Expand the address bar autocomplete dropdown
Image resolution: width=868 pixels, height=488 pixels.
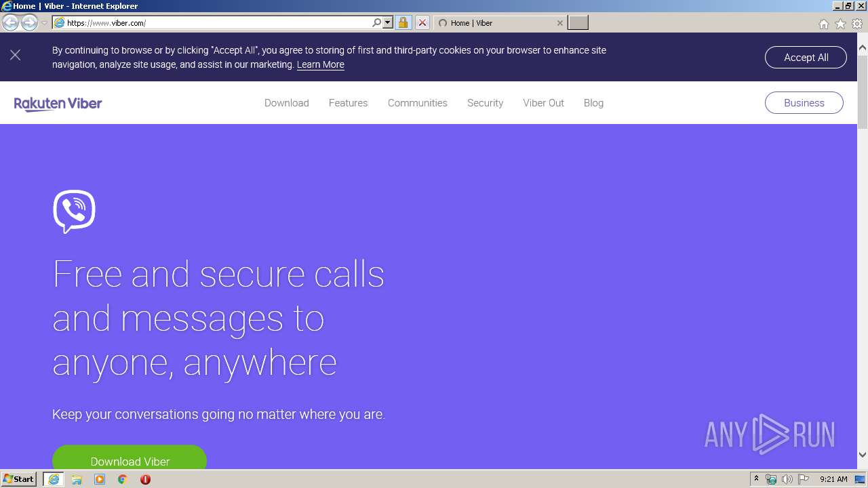click(x=388, y=22)
